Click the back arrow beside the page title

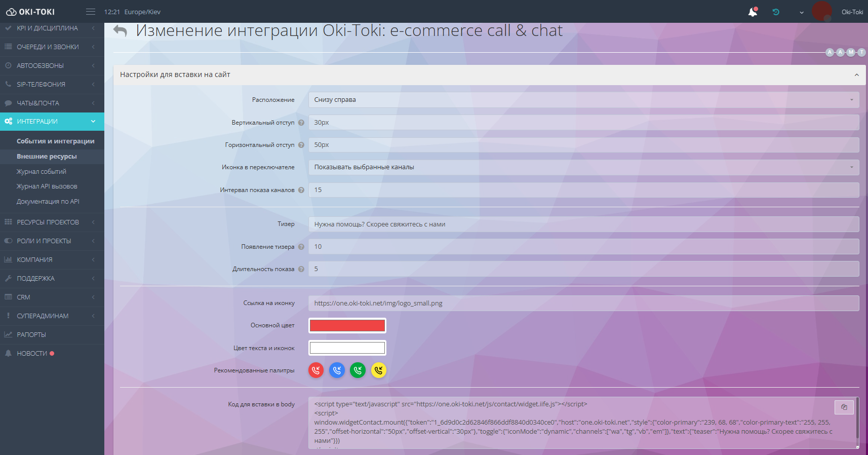coord(120,31)
